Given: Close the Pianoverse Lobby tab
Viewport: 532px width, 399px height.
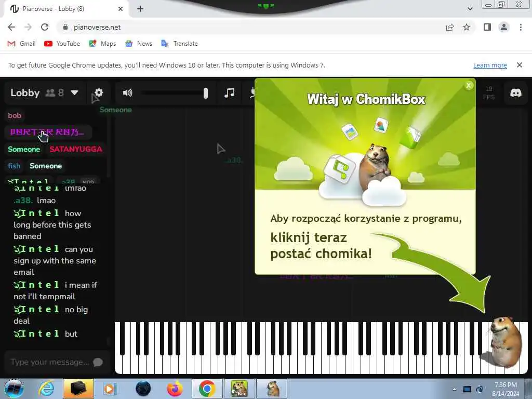Looking at the screenshot, I should tap(121, 9).
